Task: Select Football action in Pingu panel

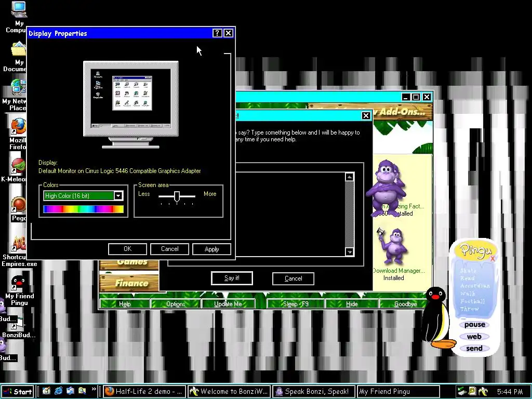Action: [x=472, y=301]
